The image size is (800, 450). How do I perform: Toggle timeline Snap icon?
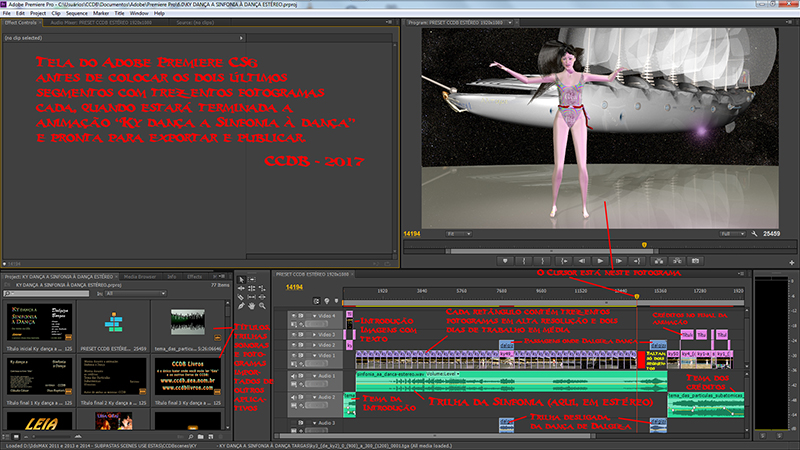point(317,301)
